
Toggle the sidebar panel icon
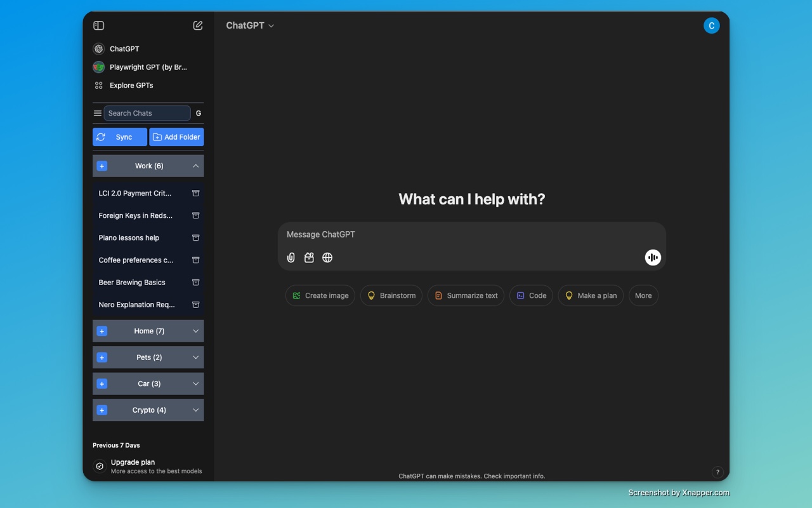[98, 25]
